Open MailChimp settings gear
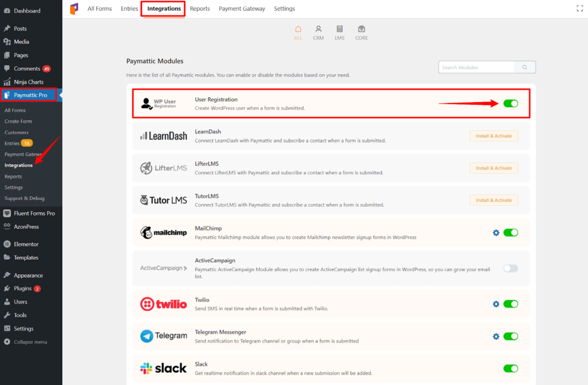The height and width of the screenshot is (385, 588). 496,233
